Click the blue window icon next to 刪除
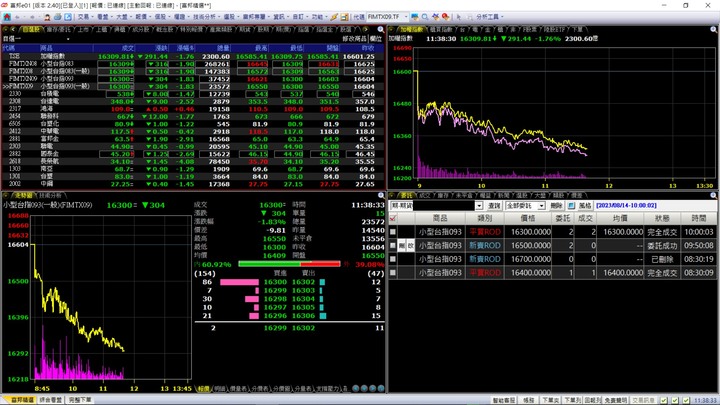The height and width of the screenshot is (405, 720). (x=571, y=206)
